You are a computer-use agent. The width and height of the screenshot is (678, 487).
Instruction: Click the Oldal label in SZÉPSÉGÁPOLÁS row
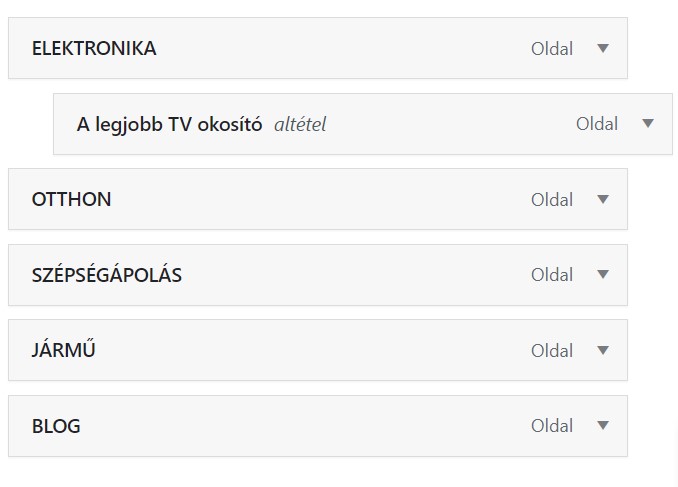pos(552,274)
